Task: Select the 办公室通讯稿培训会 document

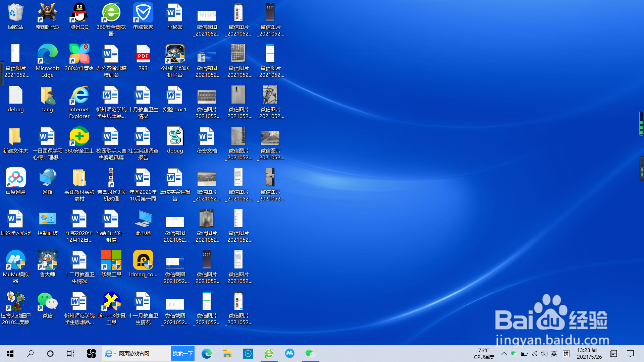Action: 111,61
